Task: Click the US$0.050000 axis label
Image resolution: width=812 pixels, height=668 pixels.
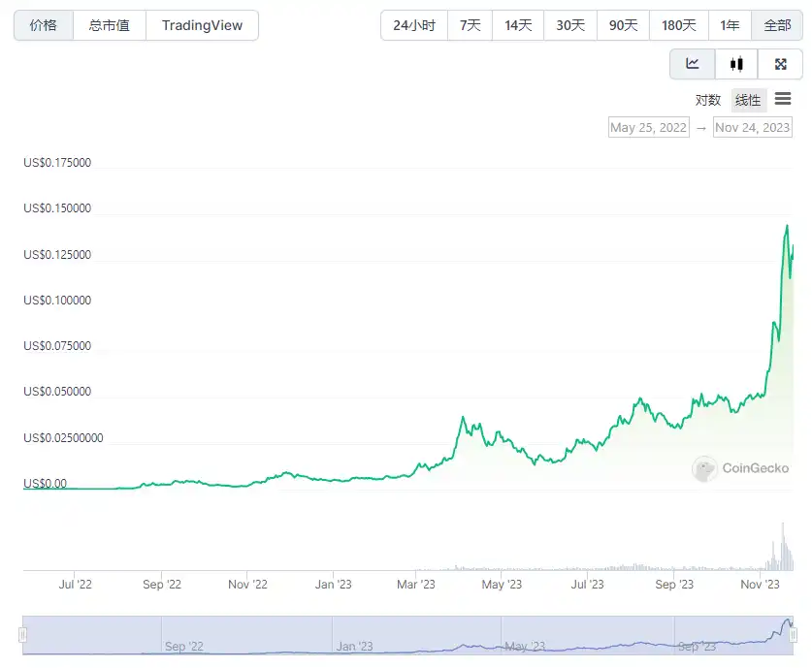Action: [57, 391]
